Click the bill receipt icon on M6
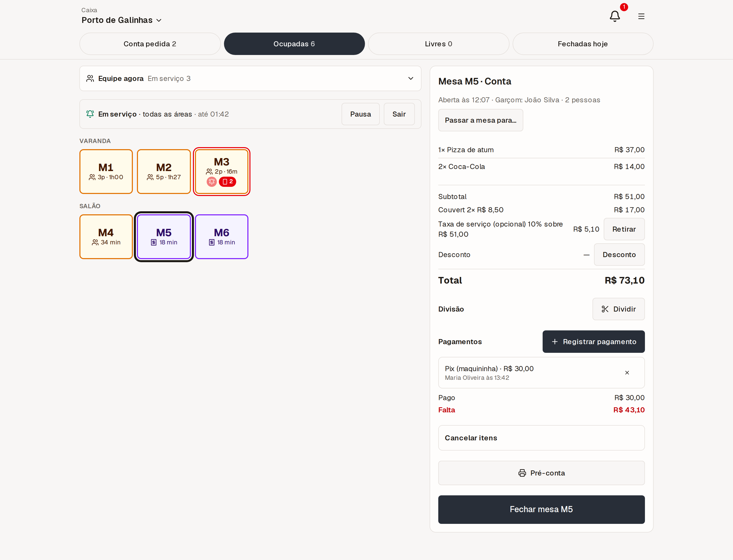 point(212,242)
